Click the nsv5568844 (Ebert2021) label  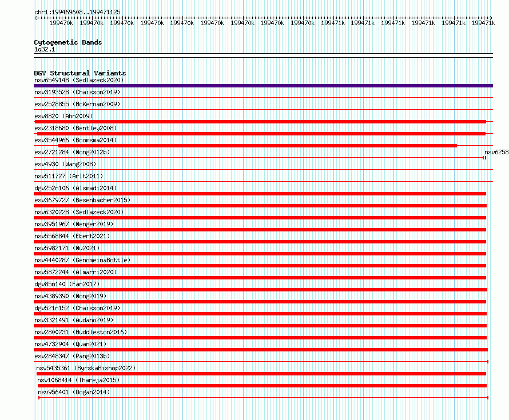[x=72, y=236]
